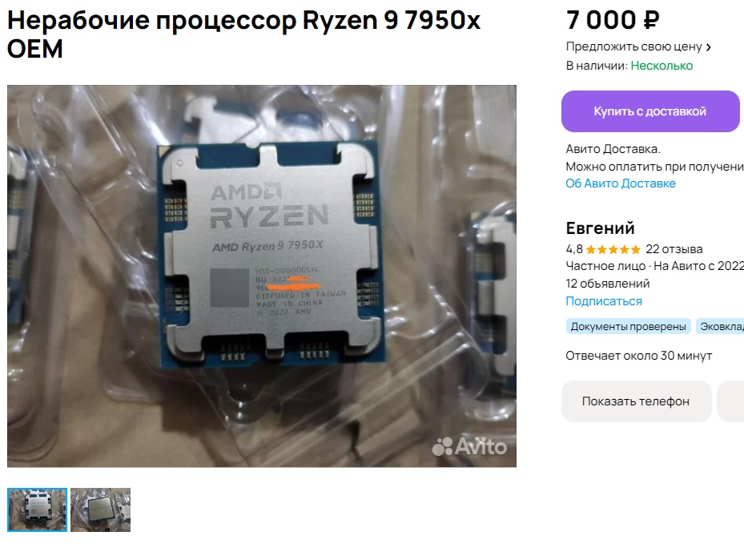Click Купить с доставкой purple button
This screenshot has width=744, height=560.
(650, 111)
